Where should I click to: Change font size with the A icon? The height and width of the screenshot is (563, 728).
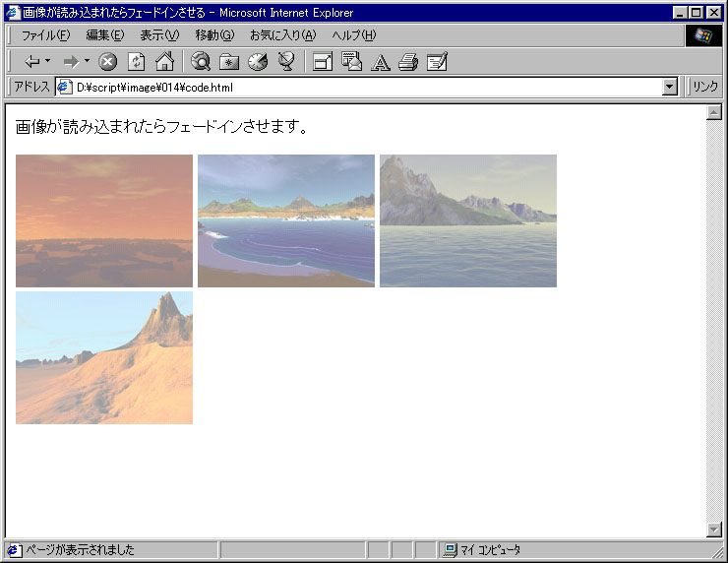pos(381,62)
